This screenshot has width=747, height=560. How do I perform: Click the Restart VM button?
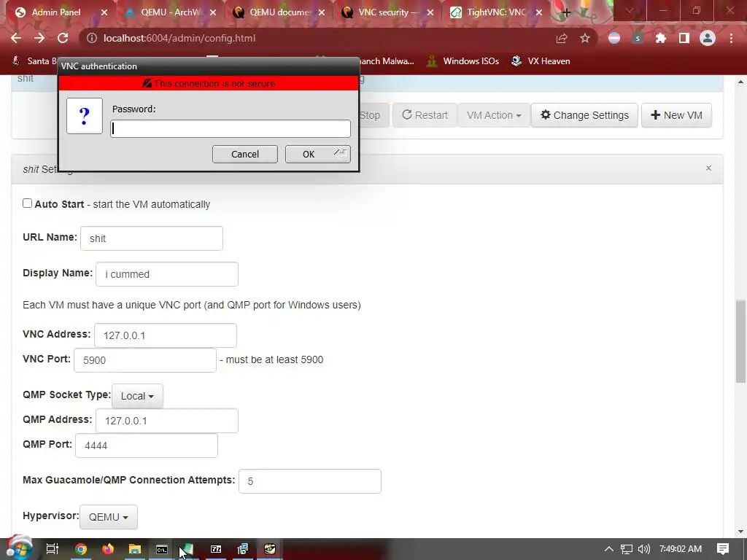425,115
